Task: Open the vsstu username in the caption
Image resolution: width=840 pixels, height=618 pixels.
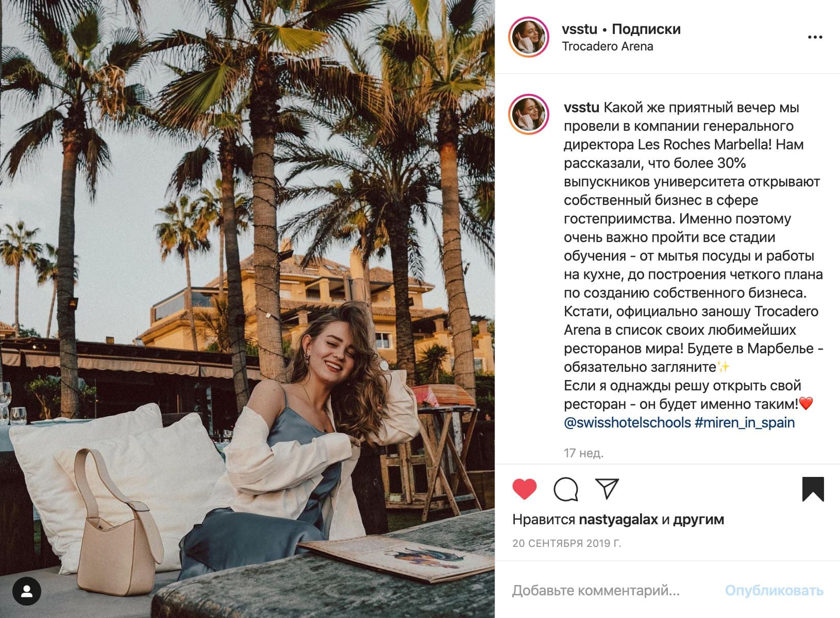Action: coord(581,108)
